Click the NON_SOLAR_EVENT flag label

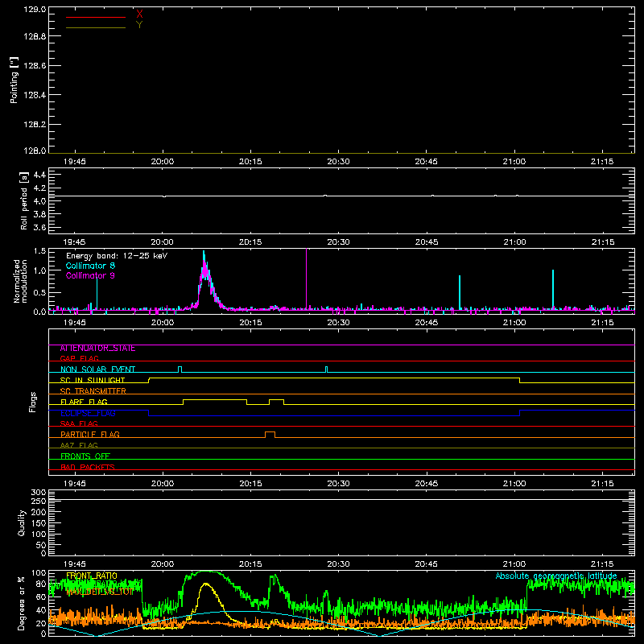tap(97, 369)
